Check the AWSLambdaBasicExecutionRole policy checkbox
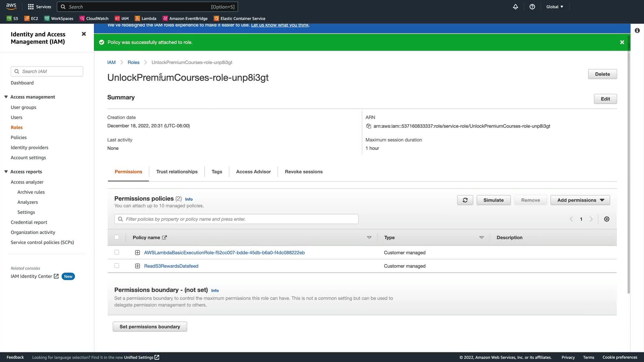Image resolution: width=644 pixels, height=362 pixels. (x=117, y=252)
